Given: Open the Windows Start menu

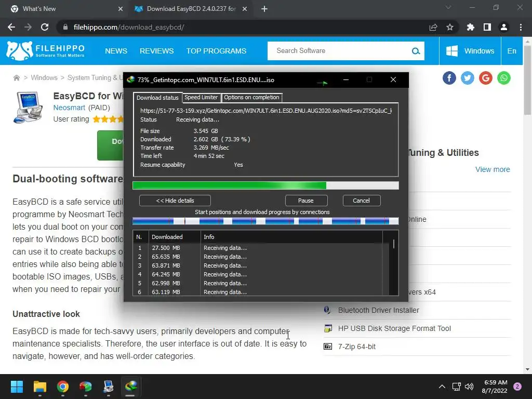Looking at the screenshot, I should (x=17, y=387).
